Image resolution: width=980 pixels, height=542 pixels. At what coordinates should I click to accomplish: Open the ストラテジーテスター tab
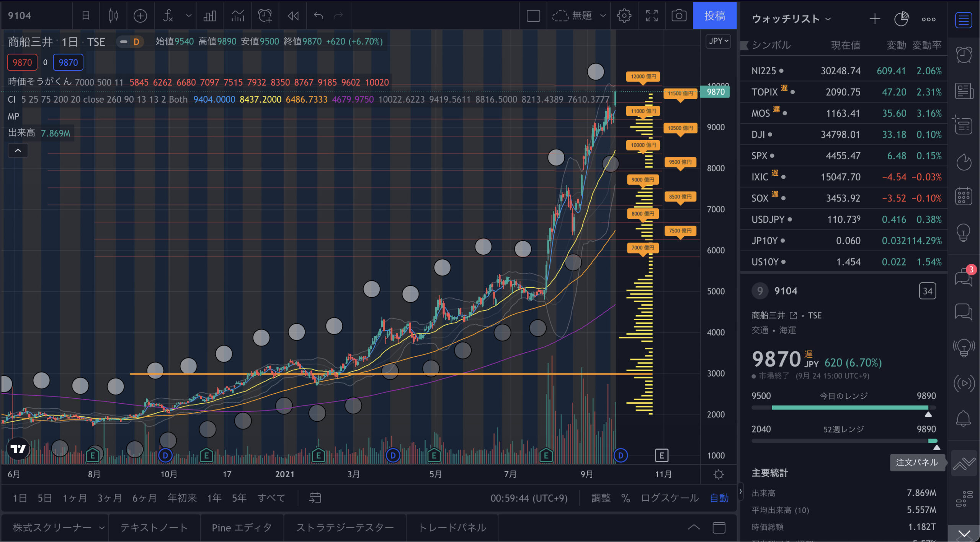(x=346, y=527)
